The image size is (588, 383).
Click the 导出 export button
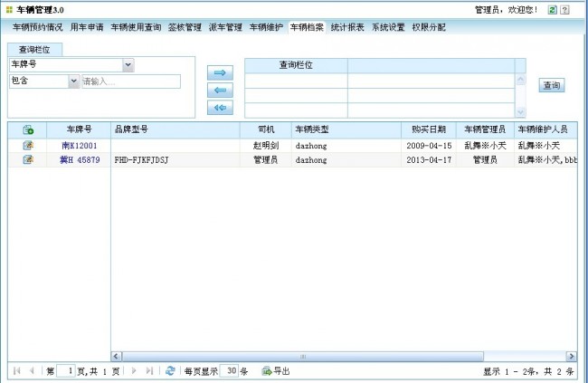coord(276,370)
